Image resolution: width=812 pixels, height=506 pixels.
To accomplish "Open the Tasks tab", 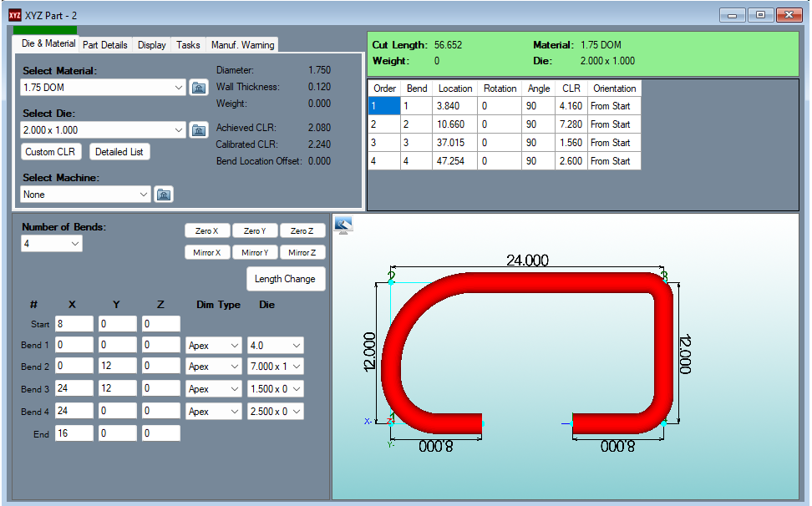I will 188,45.
